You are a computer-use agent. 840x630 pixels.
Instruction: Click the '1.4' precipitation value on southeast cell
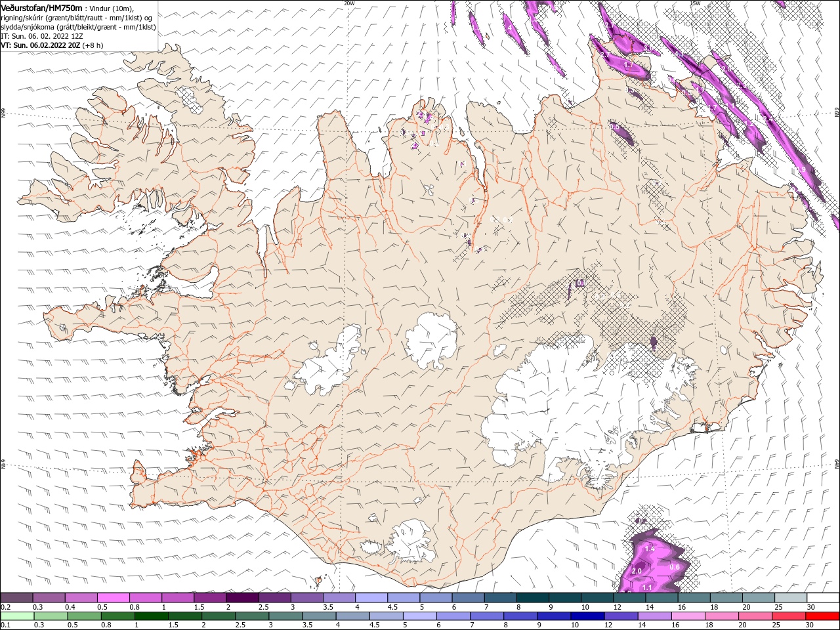click(x=650, y=549)
